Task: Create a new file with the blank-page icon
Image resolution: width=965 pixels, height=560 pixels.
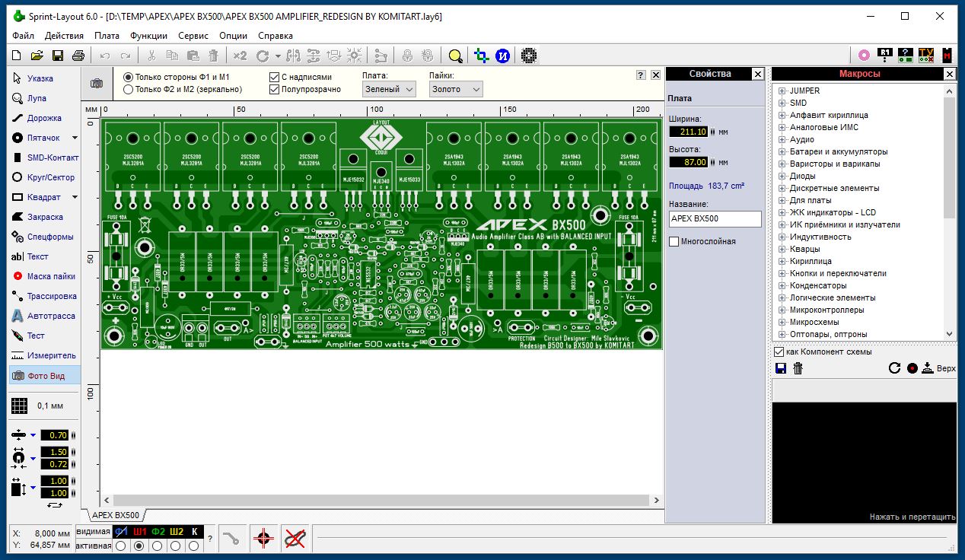Action: tap(17, 56)
